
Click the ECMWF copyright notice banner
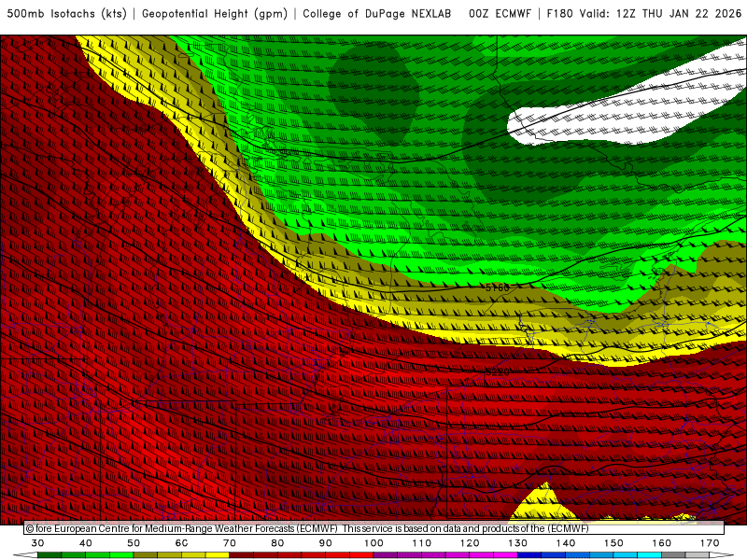click(x=374, y=528)
